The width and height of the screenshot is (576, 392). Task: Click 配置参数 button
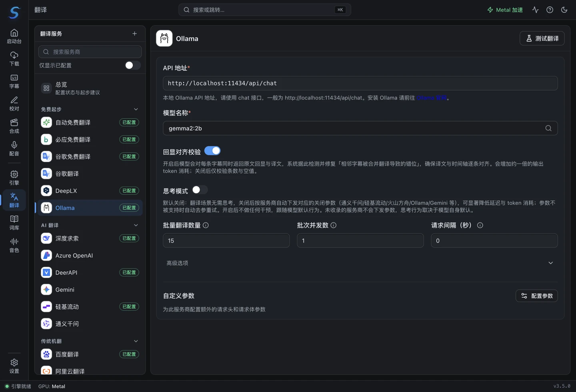pyautogui.click(x=536, y=296)
